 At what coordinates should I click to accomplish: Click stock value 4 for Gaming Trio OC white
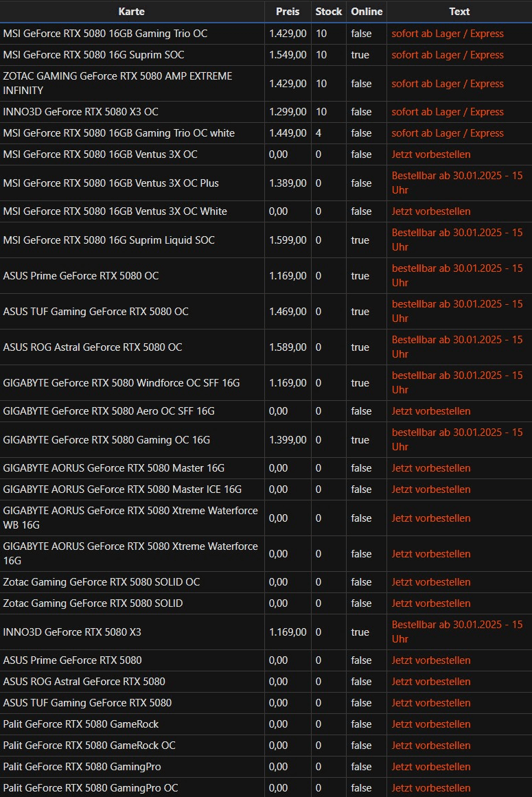coord(319,133)
